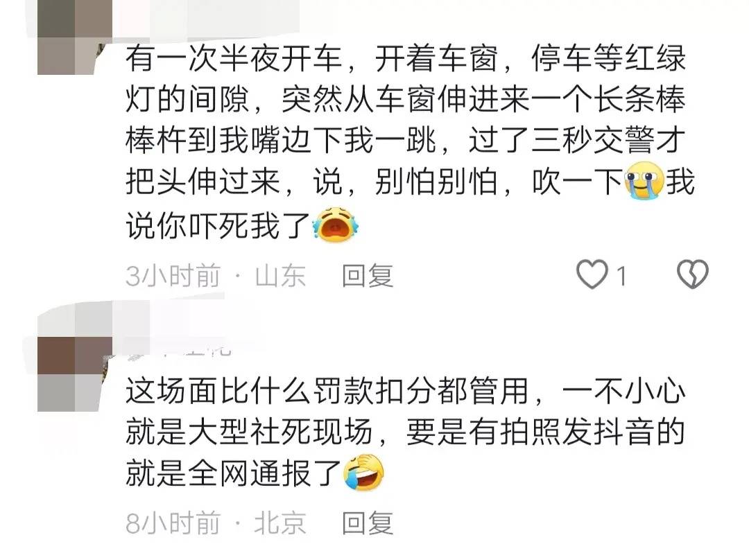Tap 回复 on the 北京 comment
The width and height of the screenshot is (749, 560).
pos(368,523)
